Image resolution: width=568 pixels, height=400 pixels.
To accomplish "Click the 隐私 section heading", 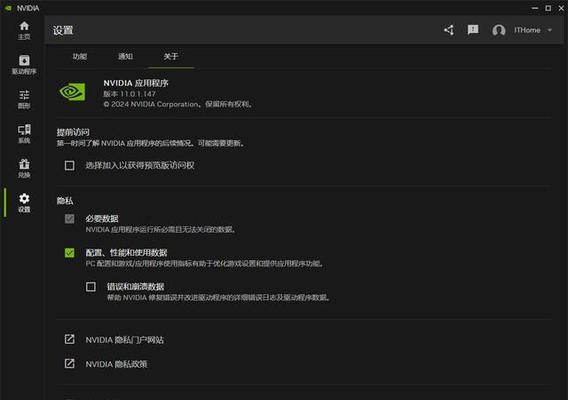I will pos(65,201).
